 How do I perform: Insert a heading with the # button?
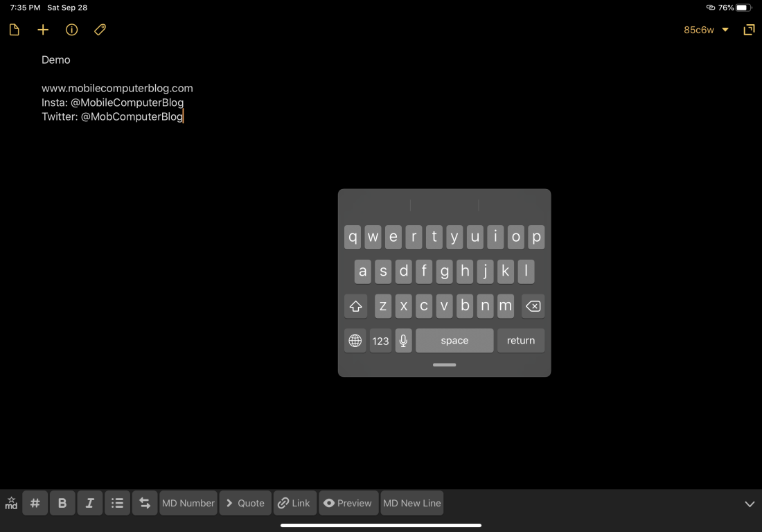35,503
